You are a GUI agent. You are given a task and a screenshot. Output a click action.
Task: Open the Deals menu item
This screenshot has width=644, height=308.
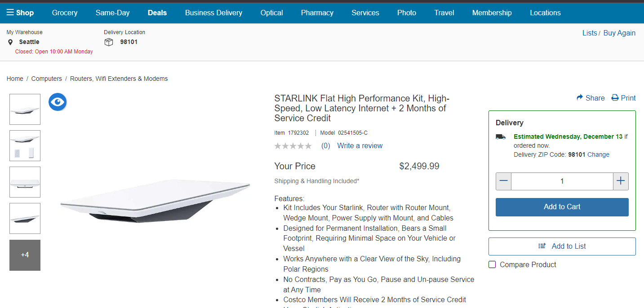click(x=157, y=13)
